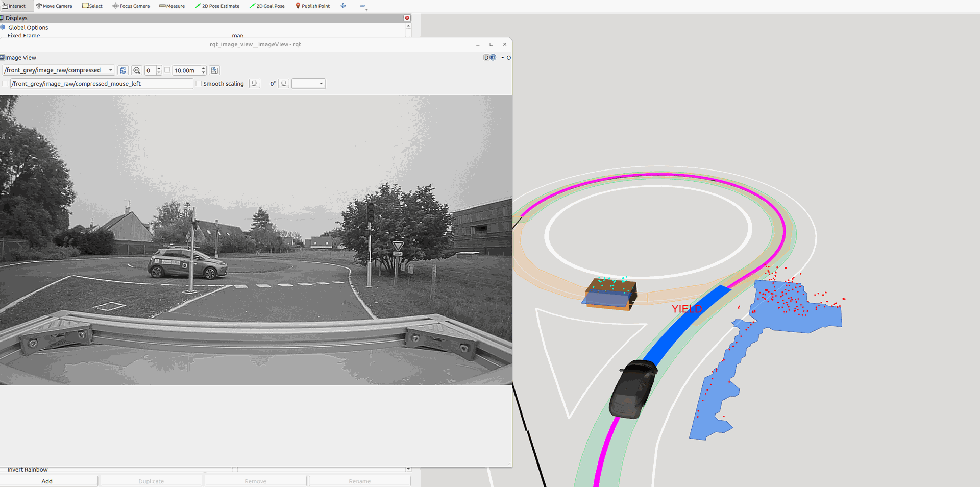Open the /front_grey/image_raw/compressed topic dropdown

click(58, 70)
